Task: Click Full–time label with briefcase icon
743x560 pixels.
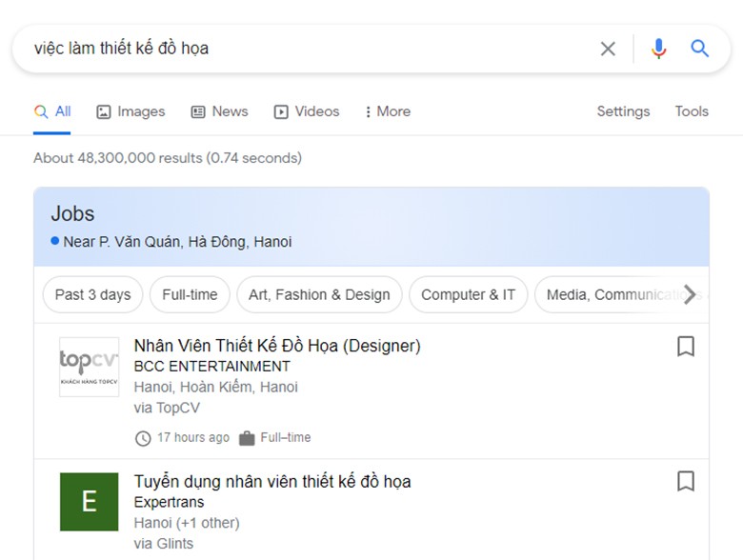Action: 275,438
